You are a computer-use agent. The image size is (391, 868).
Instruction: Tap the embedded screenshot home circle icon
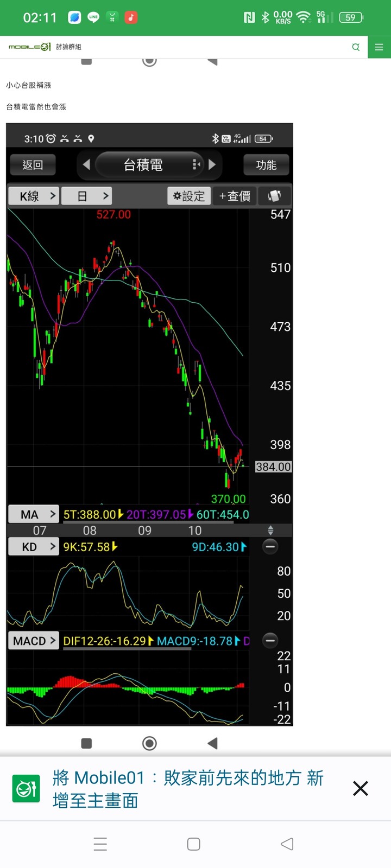click(149, 743)
